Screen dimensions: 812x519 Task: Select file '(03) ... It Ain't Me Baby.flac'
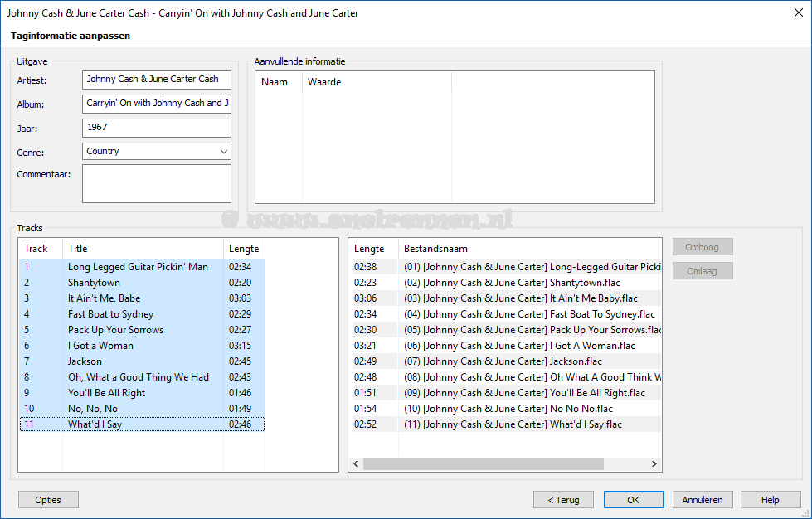click(x=505, y=298)
